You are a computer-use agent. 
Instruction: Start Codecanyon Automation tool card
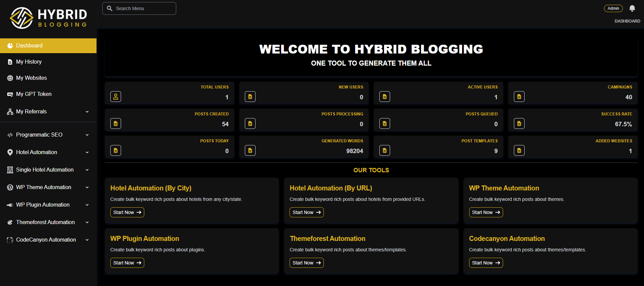point(486,263)
